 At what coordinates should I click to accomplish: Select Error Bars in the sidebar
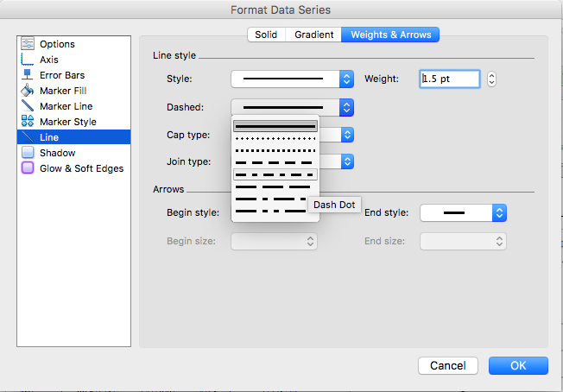pos(61,75)
